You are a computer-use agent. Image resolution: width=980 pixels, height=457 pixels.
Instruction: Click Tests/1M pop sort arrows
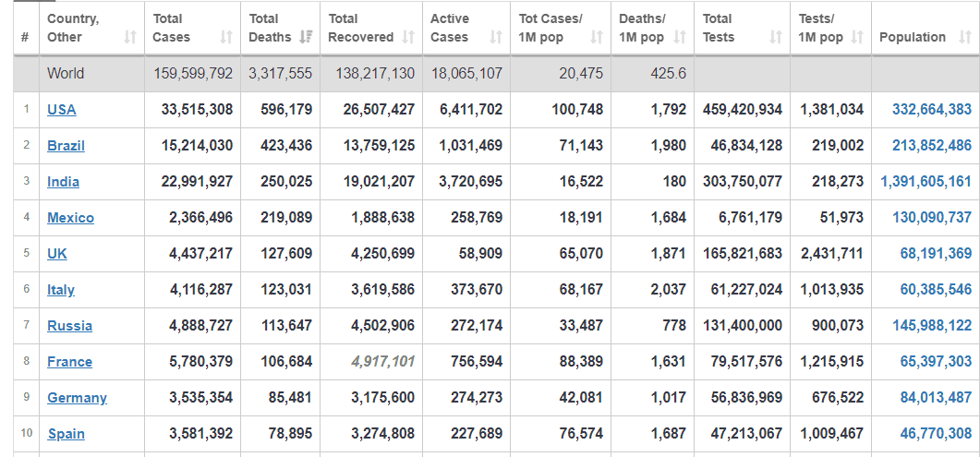[857, 38]
